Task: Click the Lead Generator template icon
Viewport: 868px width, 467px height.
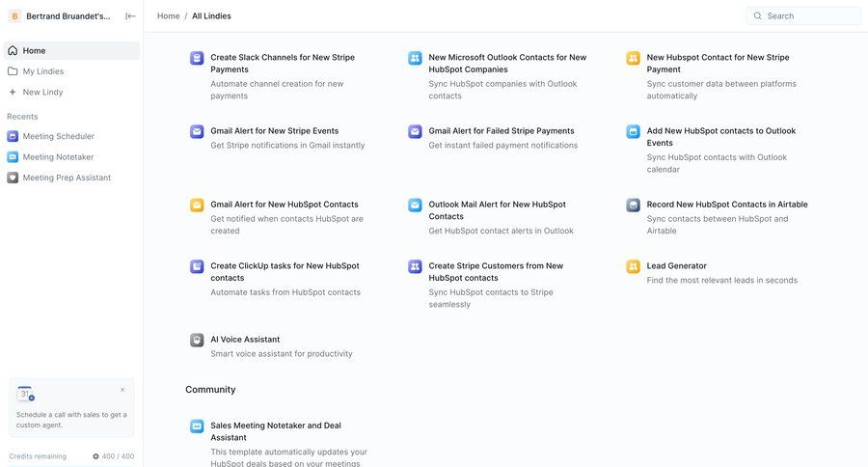Action: point(633,266)
